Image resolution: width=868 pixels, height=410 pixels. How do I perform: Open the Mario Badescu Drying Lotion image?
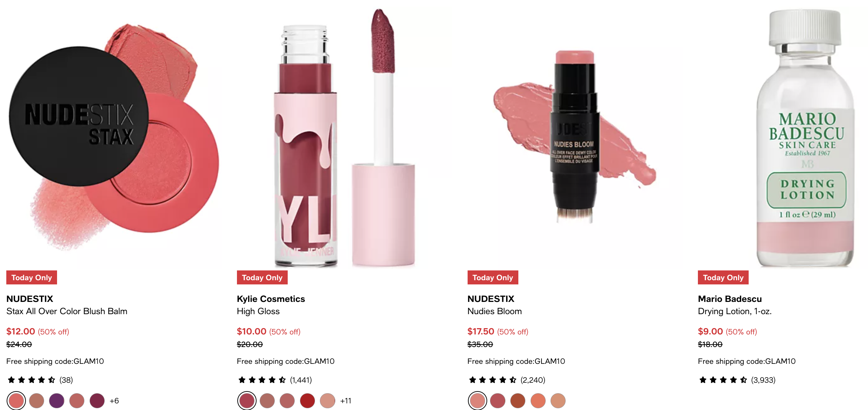[x=806, y=135]
